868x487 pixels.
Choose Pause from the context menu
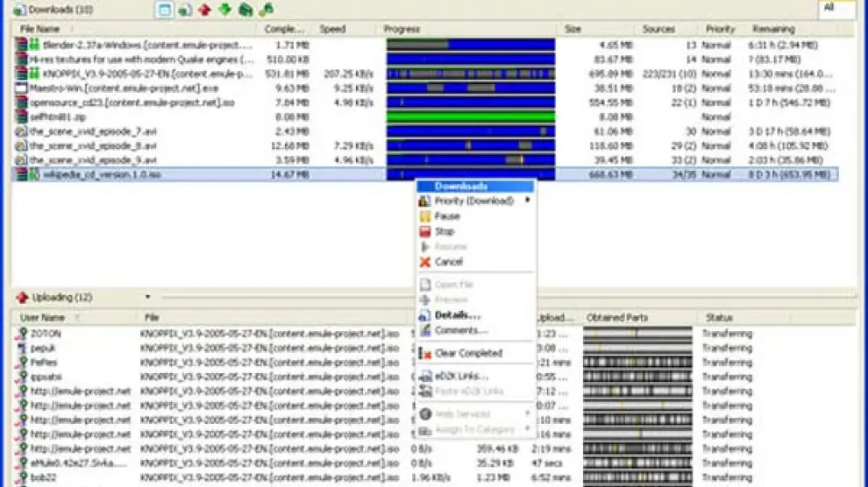coord(447,216)
